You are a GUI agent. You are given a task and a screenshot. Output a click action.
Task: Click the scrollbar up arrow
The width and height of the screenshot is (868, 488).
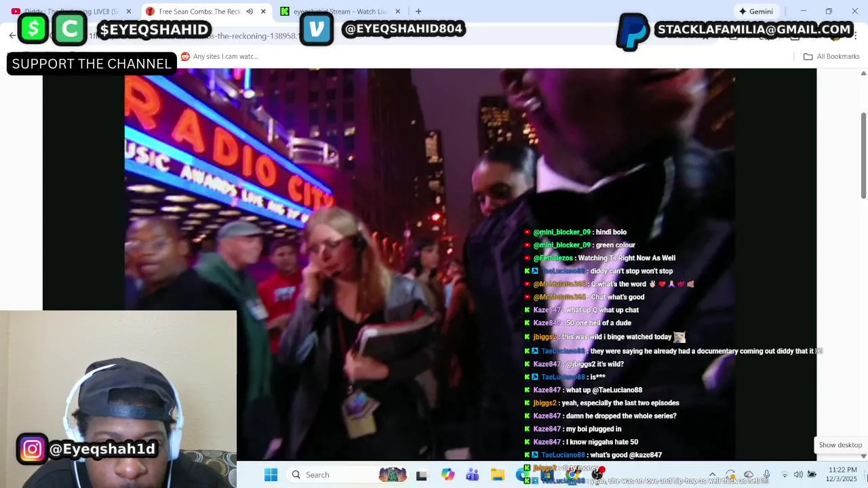click(x=863, y=73)
